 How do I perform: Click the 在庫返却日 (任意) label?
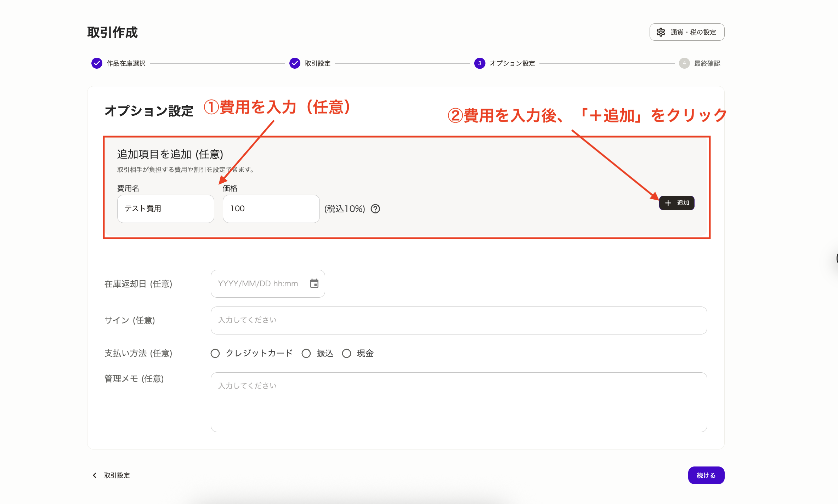pyautogui.click(x=138, y=284)
